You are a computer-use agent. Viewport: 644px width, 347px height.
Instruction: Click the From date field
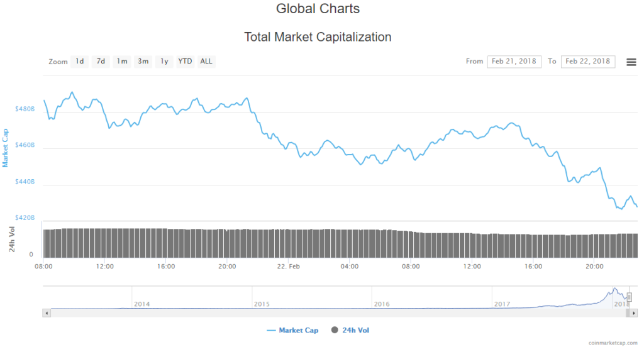514,61
